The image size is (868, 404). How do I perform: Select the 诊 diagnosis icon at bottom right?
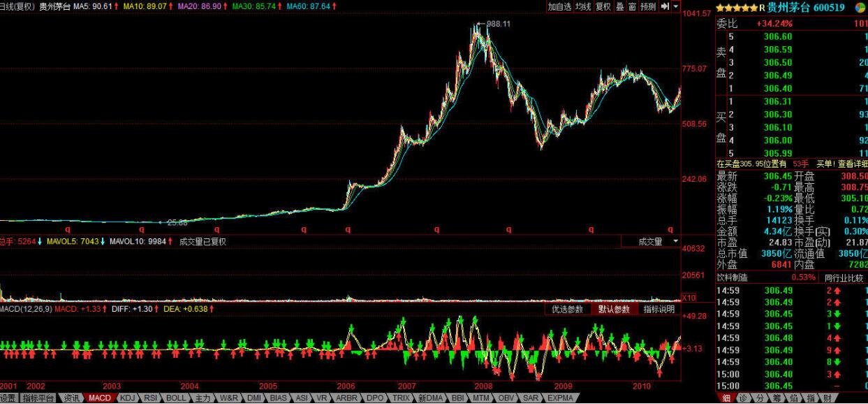(743, 398)
